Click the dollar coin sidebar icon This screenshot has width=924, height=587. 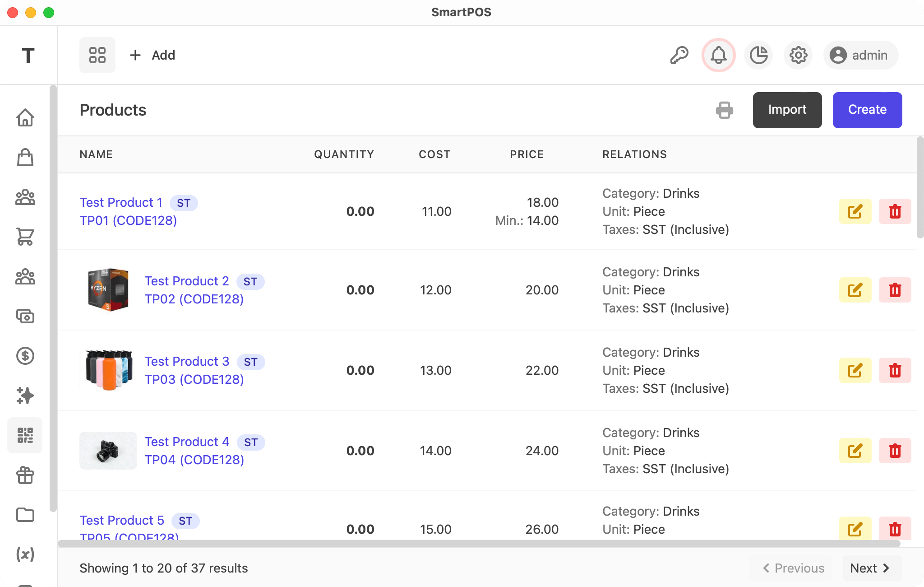pyautogui.click(x=25, y=356)
